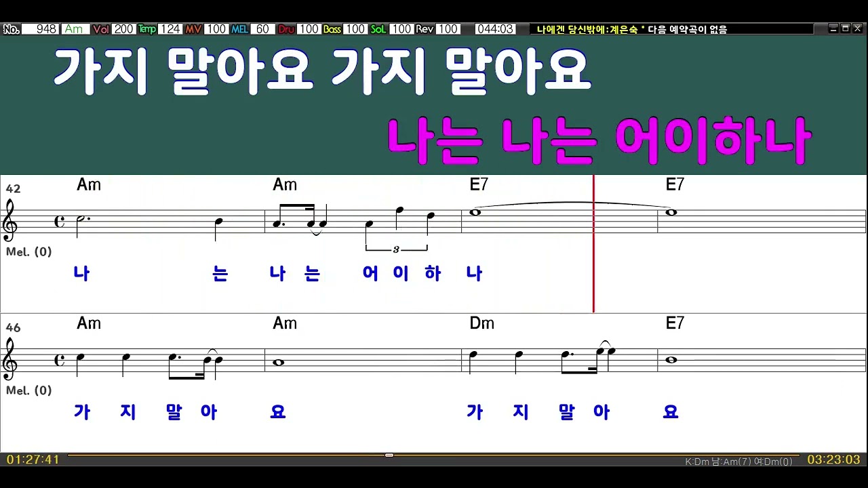The width and height of the screenshot is (868, 488).
Task: Minimize the karaoke player window
Action: (833, 28)
